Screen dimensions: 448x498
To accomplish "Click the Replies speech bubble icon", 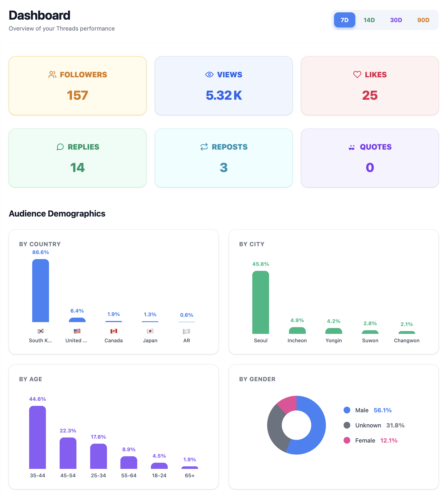I will [x=60, y=147].
